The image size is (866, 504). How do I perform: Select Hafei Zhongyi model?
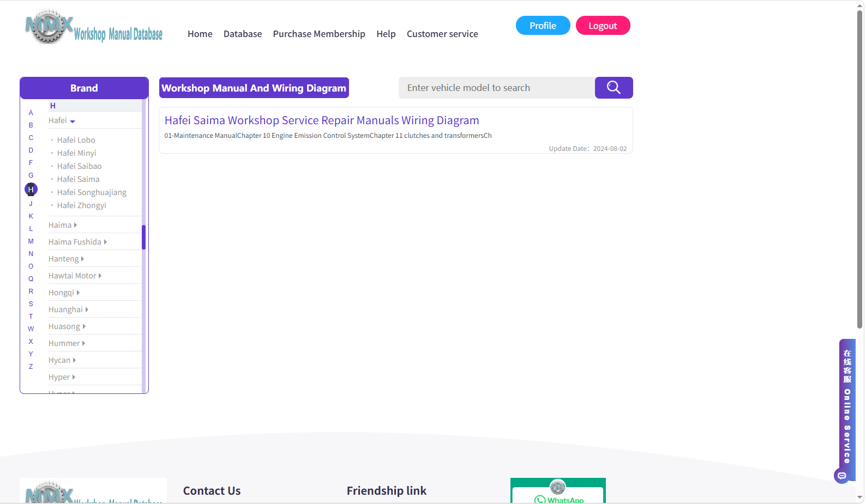click(x=81, y=205)
